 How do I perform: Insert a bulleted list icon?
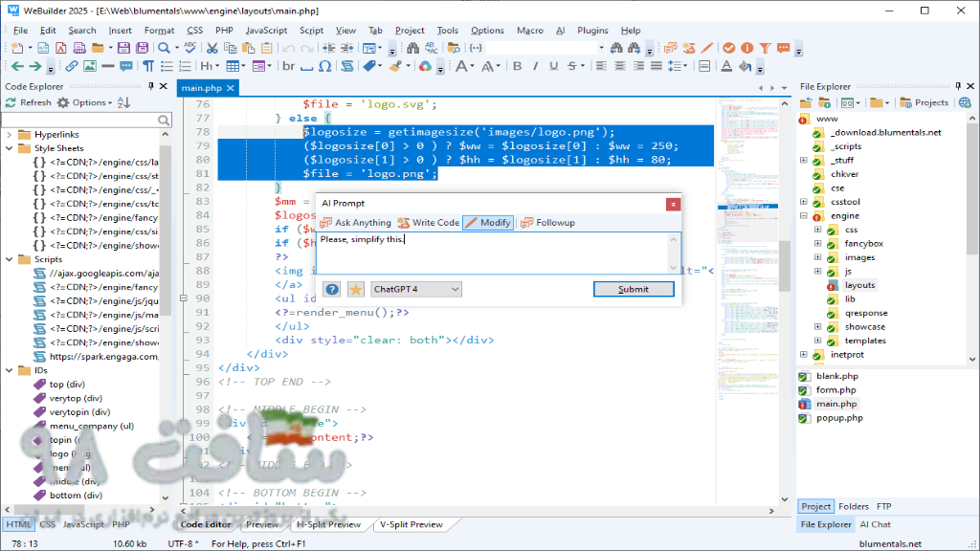167,66
